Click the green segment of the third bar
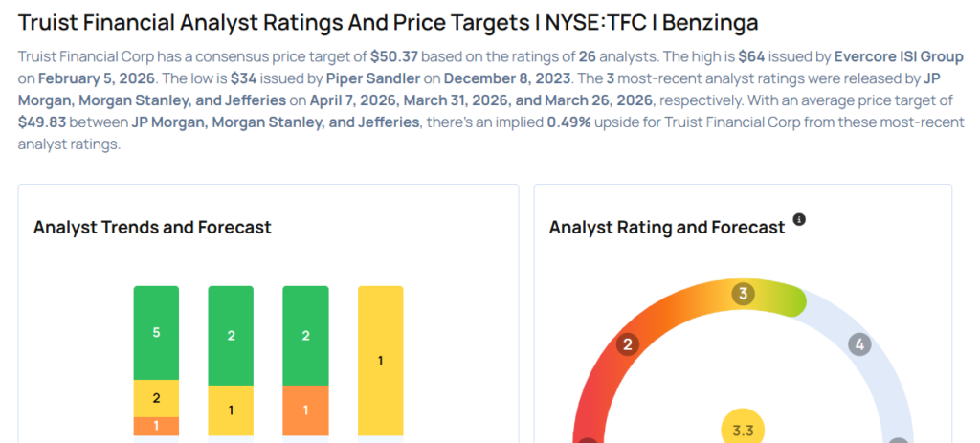Viewport: 980px width, 443px height. tap(305, 335)
